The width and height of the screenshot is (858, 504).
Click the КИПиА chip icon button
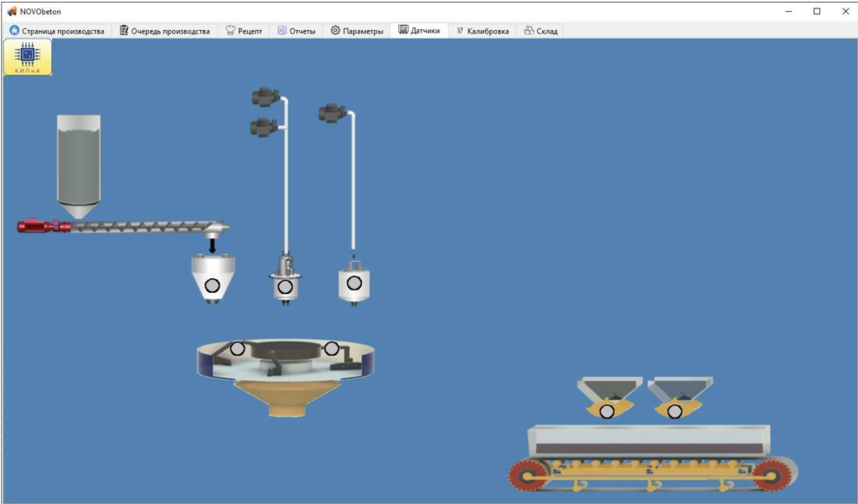tap(28, 57)
